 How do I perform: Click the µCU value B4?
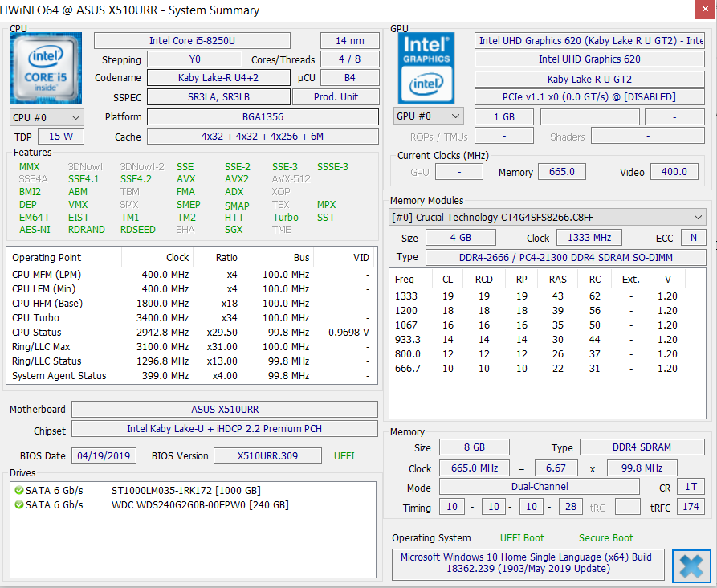(350, 78)
